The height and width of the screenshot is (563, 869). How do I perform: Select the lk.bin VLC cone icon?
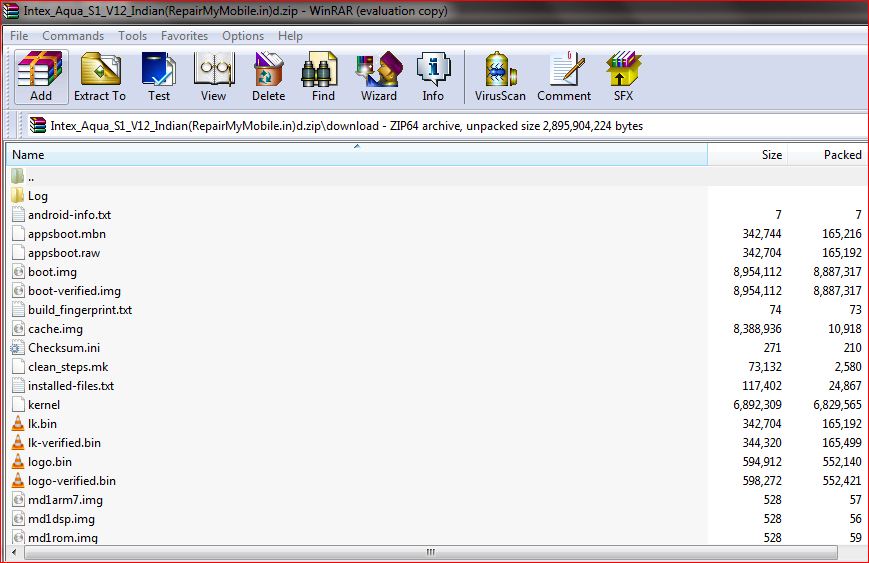click(x=18, y=423)
